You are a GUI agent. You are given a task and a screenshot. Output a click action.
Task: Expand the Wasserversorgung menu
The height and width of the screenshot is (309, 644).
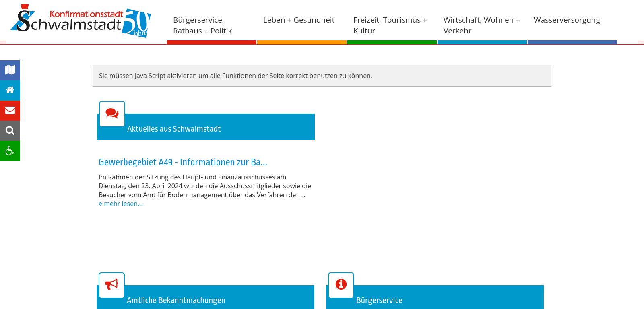[566, 20]
